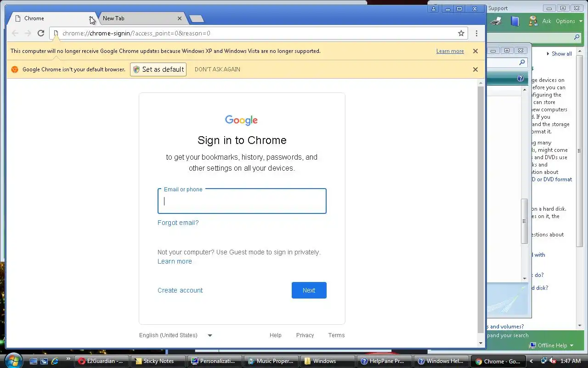Image resolution: width=588 pixels, height=368 pixels.
Task: Click the Ask people icon in Help and Support
Action: point(533,21)
